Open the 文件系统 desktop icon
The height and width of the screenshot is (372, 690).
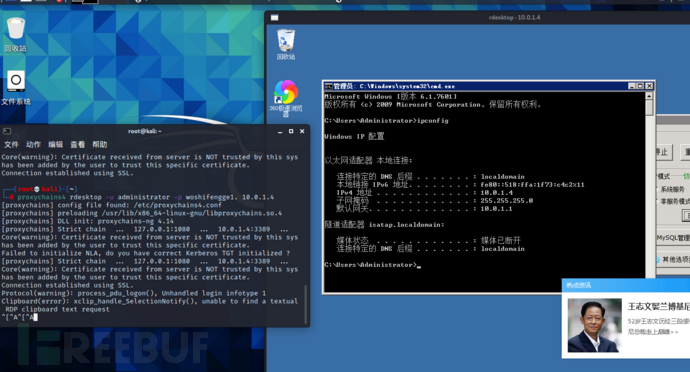pos(16,88)
